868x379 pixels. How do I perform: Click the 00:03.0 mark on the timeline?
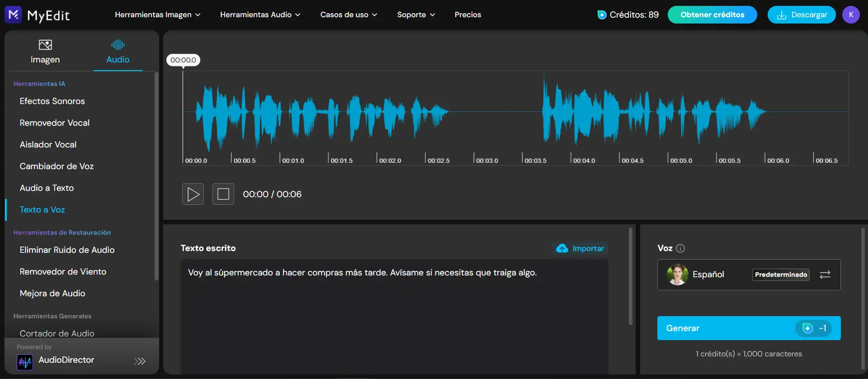[x=487, y=161]
